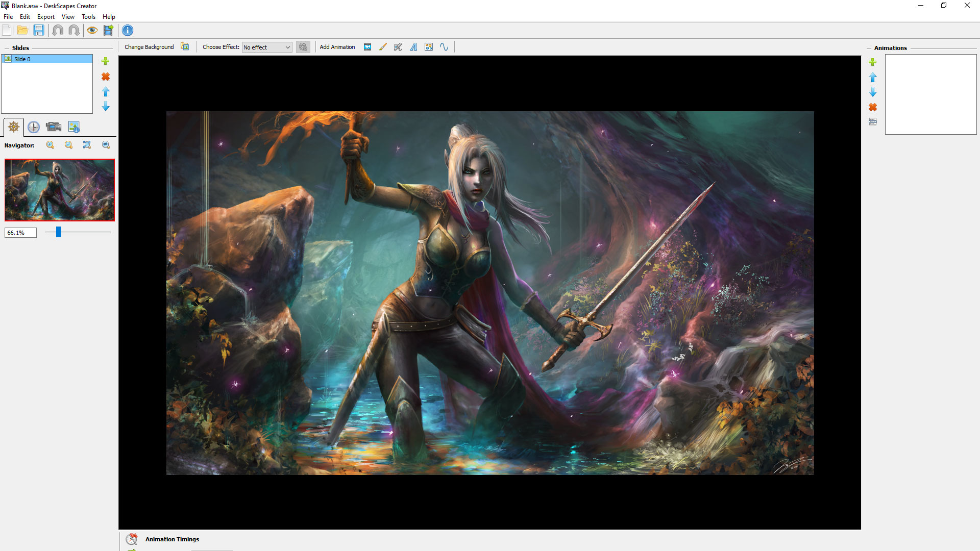The width and height of the screenshot is (980, 551).
Task: Move the animation up in the Animations panel
Action: click(873, 78)
